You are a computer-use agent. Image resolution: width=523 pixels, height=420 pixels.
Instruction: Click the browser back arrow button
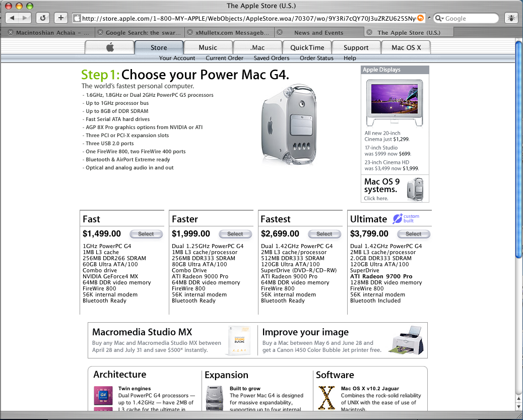pos(13,18)
